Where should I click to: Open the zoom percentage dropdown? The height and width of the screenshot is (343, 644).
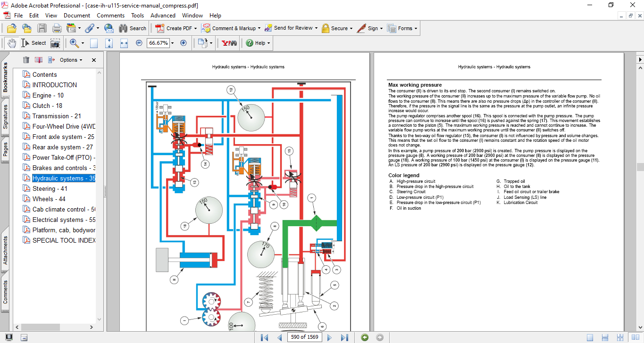(x=172, y=43)
